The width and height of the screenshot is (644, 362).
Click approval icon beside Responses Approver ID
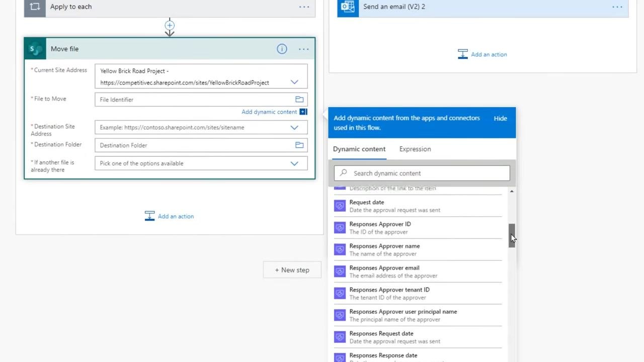340,228
